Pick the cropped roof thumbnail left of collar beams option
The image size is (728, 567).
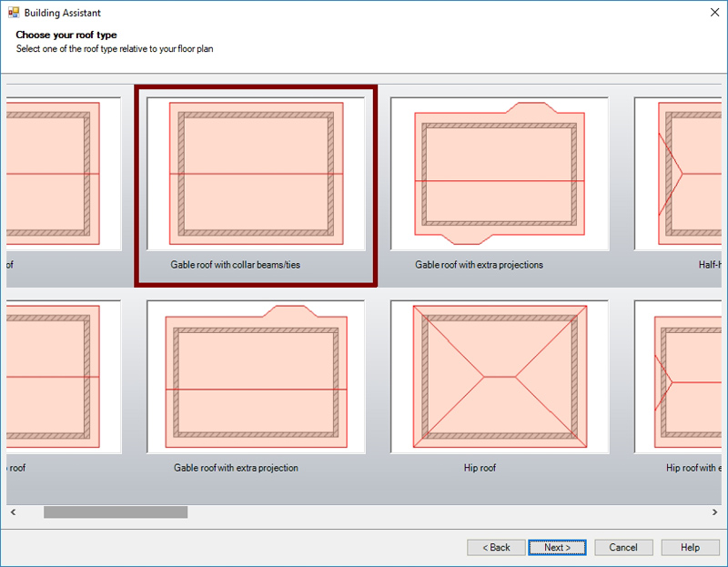[64, 173]
